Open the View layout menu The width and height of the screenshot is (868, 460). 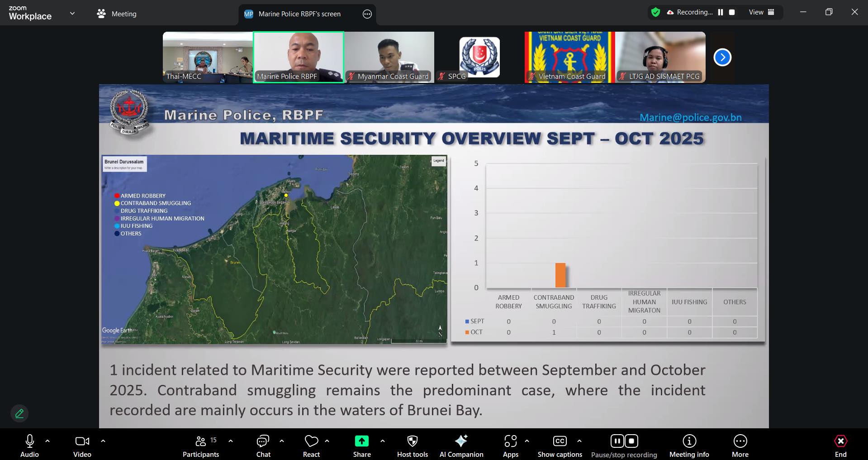click(761, 12)
